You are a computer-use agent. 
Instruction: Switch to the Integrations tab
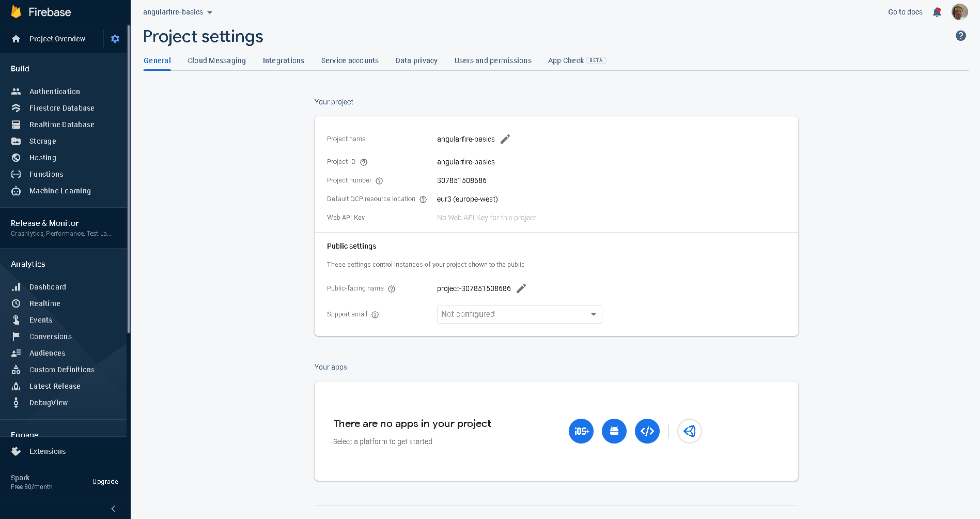(284, 60)
